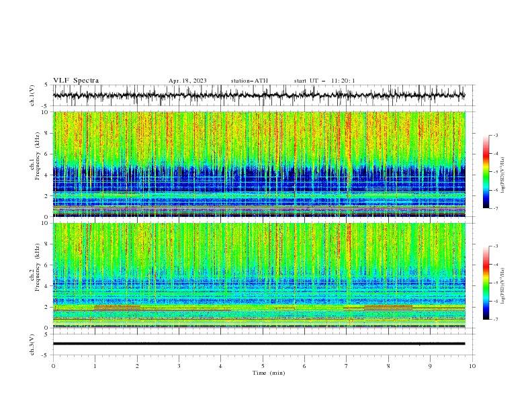Click the ch.1 spectrogram color bar

point(486,172)
